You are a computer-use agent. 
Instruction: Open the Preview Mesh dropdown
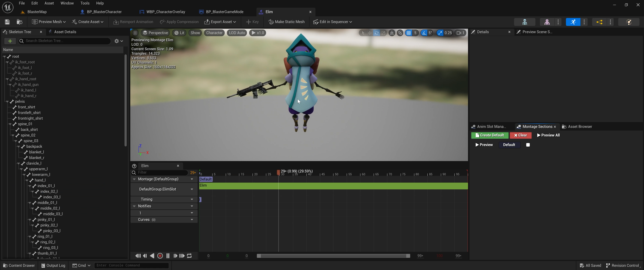(49, 22)
